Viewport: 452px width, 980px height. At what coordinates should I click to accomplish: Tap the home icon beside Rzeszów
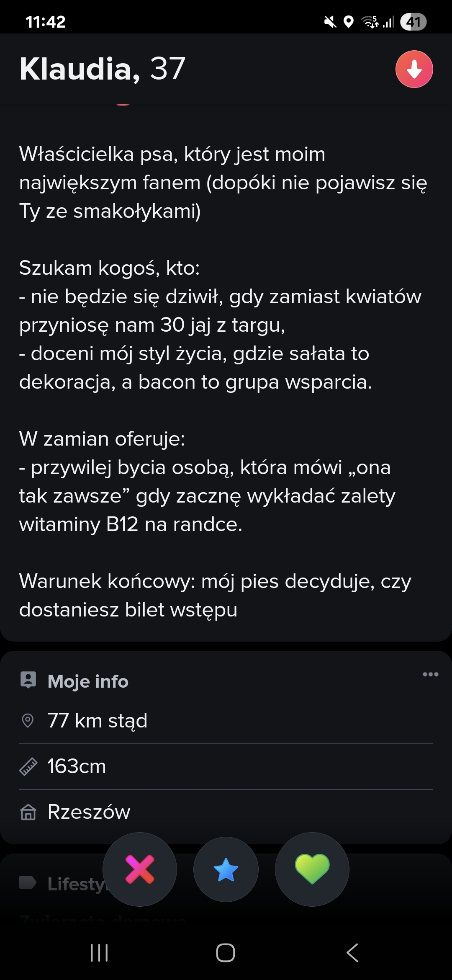coord(28,812)
